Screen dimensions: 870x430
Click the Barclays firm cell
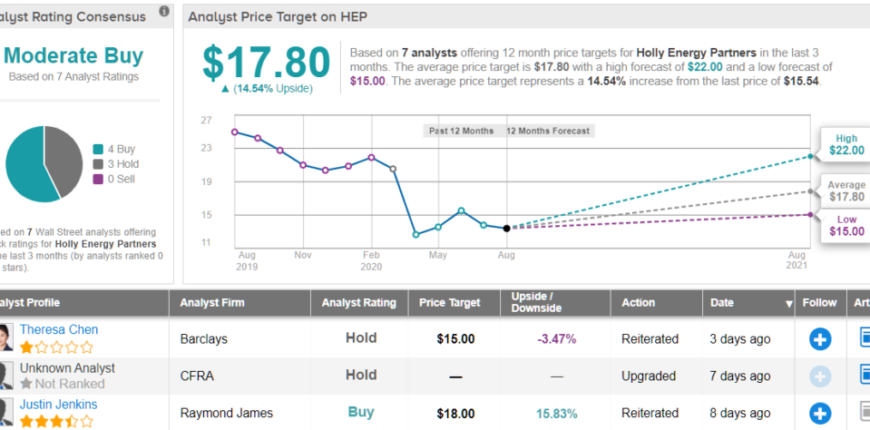pos(204,339)
